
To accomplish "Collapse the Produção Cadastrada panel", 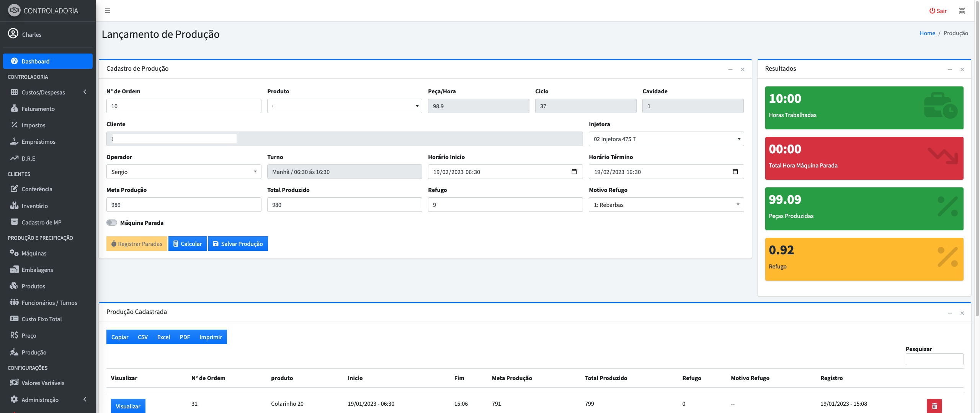I will click(950, 313).
